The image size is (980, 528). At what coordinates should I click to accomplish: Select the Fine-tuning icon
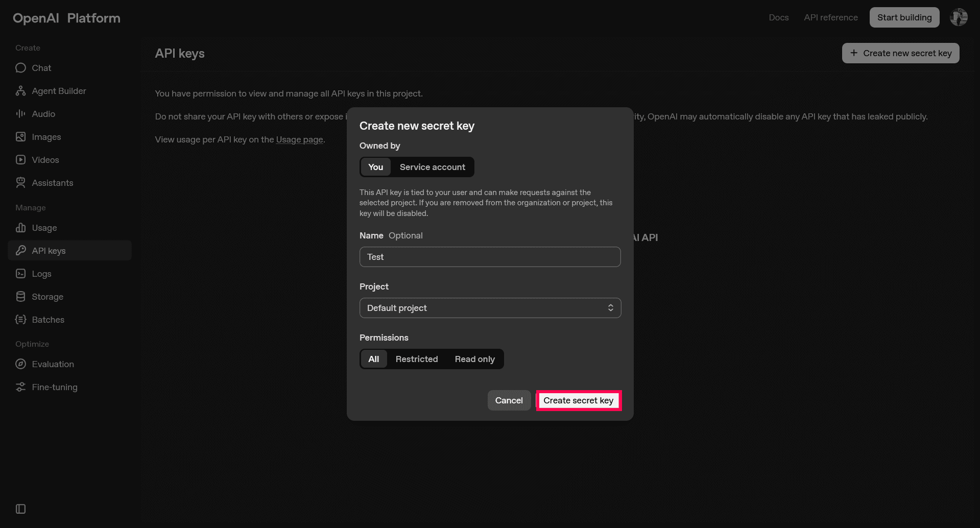[20, 387]
